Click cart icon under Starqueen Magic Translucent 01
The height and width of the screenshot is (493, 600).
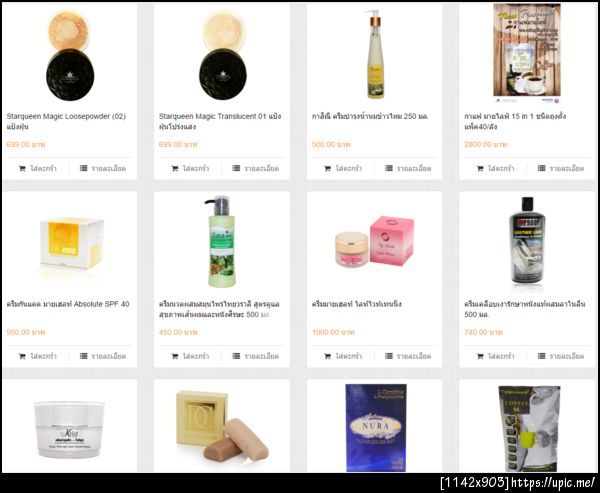point(174,168)
